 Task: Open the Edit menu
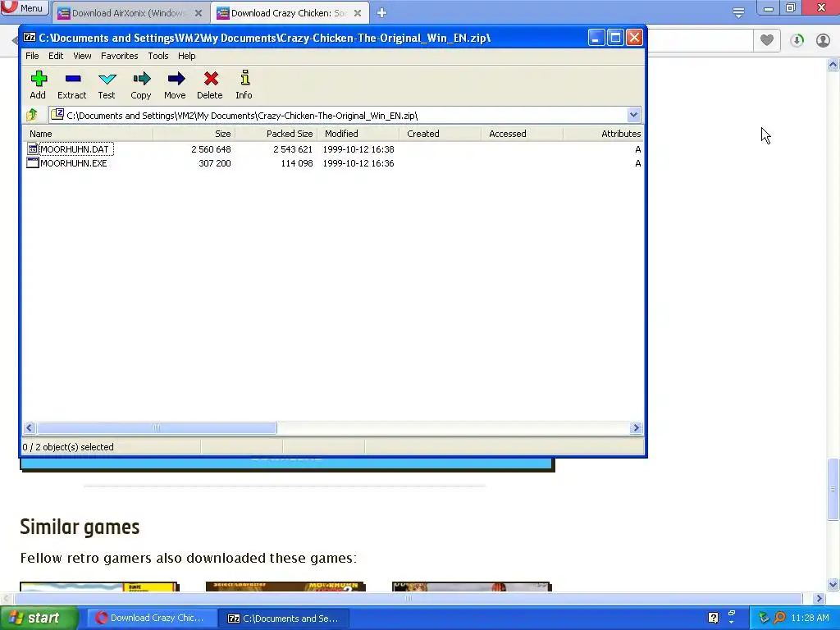(x=56, y=56)
